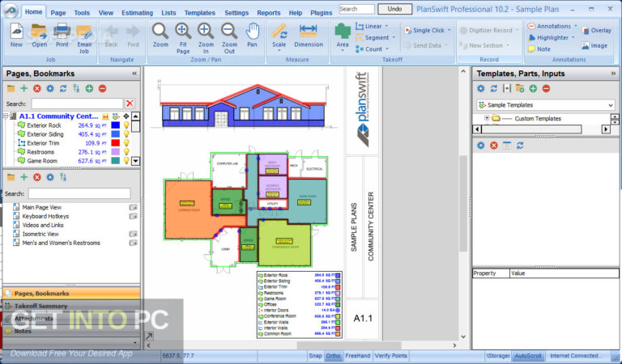Viewport: 622px width, 364px height.
Task: Open the Takeoff Summary section
Action: pyautogui.click(x=71, y=306)
